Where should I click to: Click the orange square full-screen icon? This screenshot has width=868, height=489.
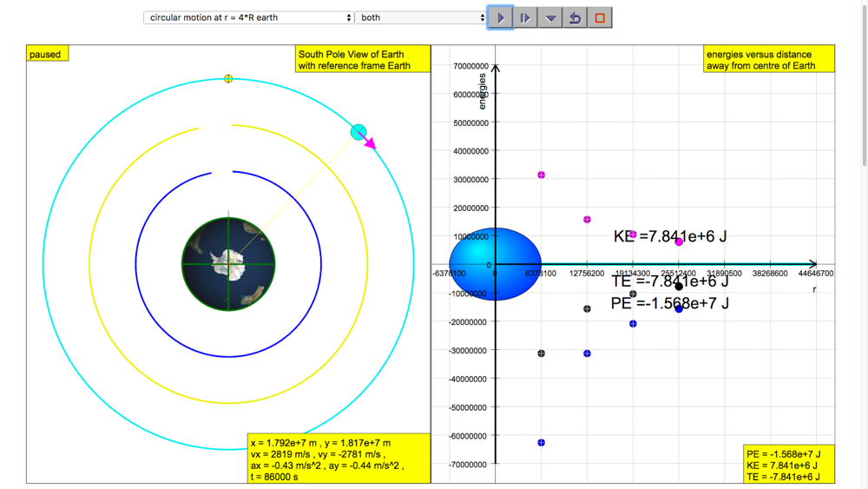tap(600, 17)
